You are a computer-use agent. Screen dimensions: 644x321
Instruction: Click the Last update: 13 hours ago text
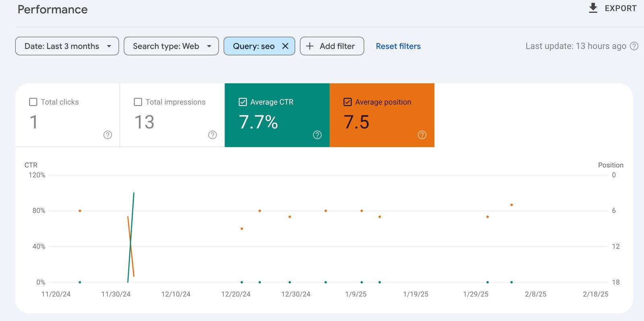(576, 46)
